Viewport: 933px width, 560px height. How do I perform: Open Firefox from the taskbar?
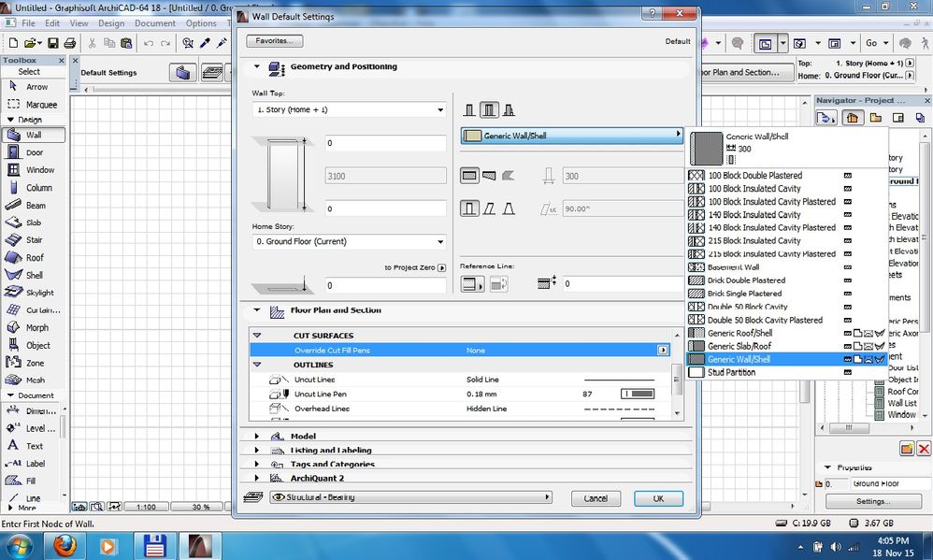tap(65, 545)
